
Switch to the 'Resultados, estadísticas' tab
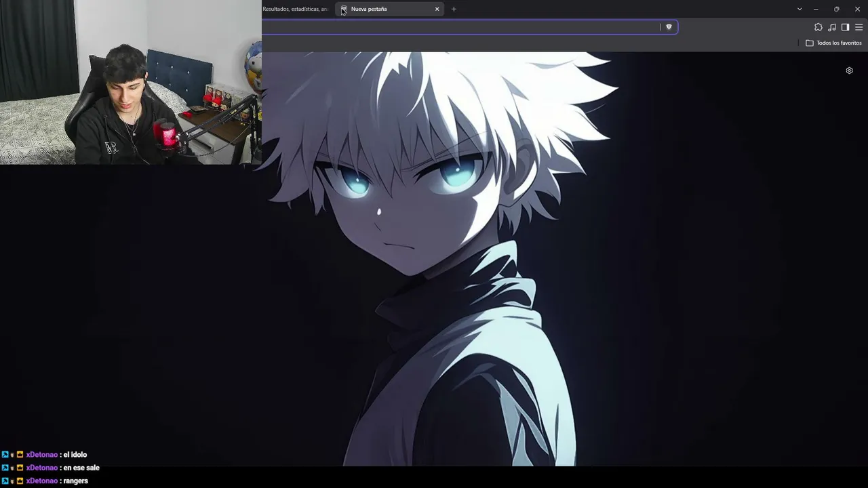point(296,9)
